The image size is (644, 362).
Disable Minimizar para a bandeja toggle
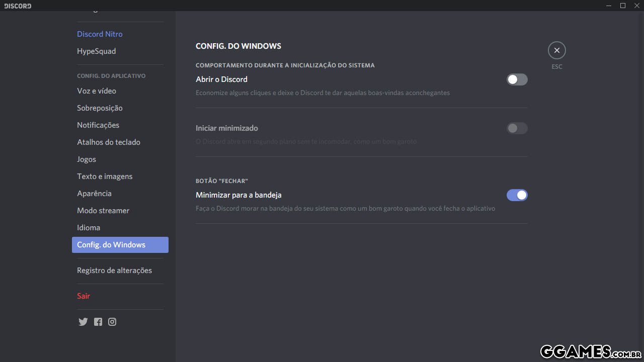[x=517, y=195]
